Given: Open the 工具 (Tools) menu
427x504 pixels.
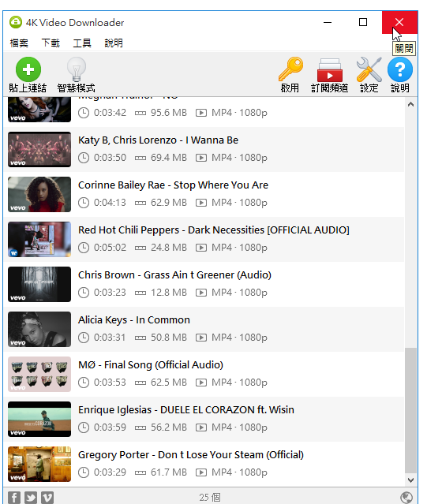Looking at the screenshot, I should tap(82, 43).
